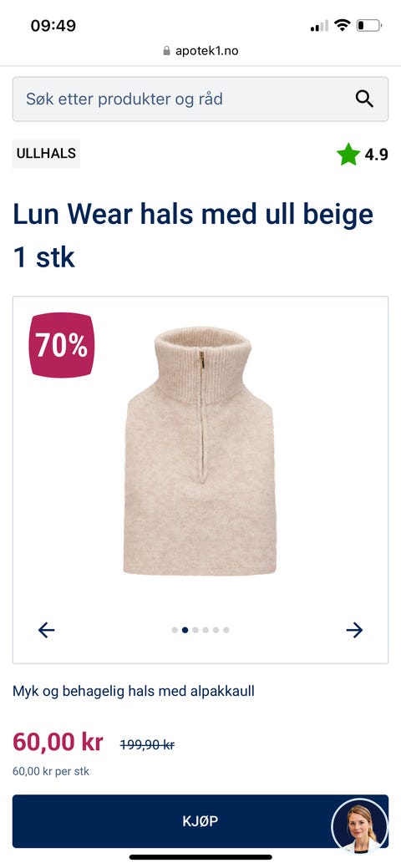Tap the search magnifier icon

(x=364, y=99)
